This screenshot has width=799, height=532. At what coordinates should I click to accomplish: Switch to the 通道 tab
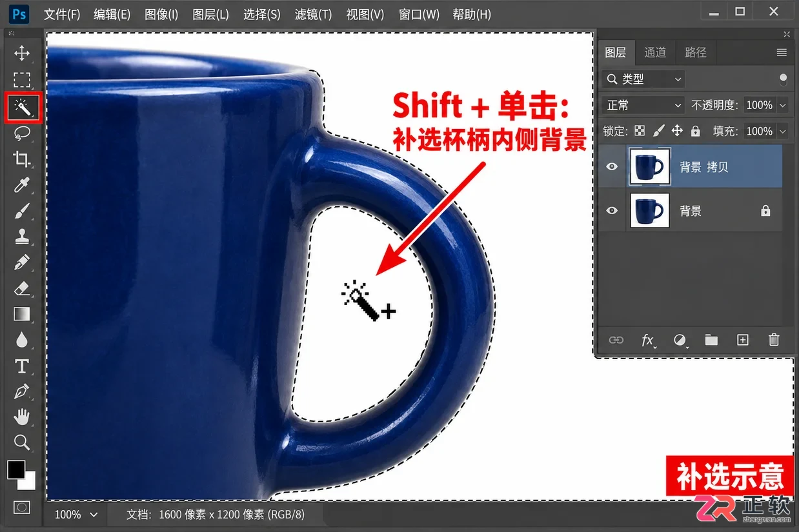[655, 53]
